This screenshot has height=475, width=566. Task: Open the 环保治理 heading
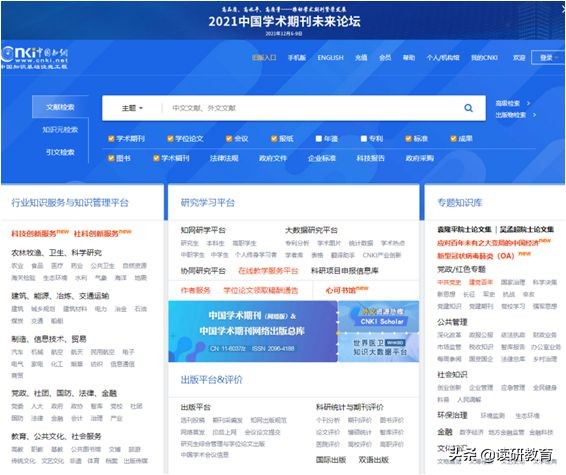tap(452, 415)
